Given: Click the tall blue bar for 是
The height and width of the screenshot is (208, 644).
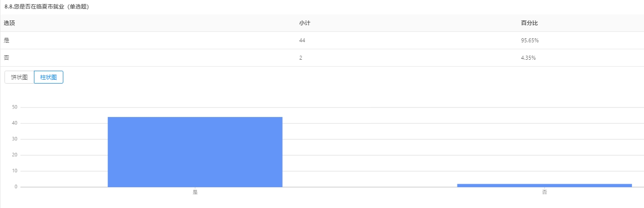Looking at the screenshot, I should (x=195, y=152).
